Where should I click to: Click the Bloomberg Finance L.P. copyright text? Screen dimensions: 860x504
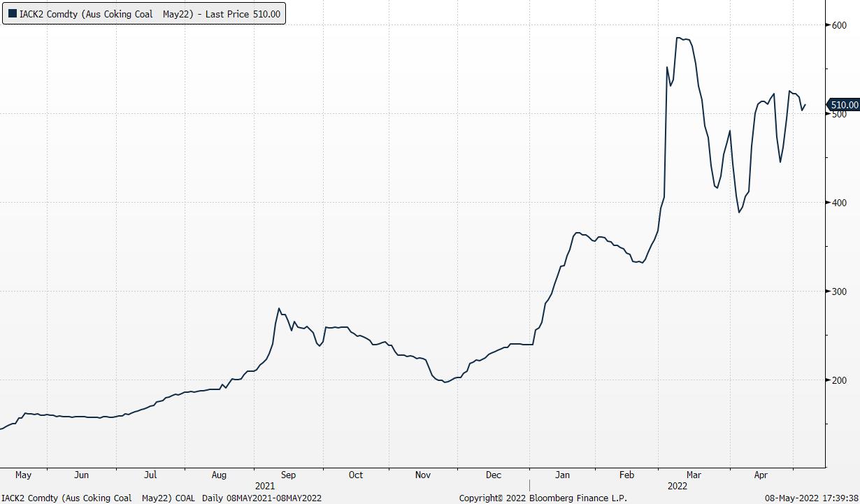click(x=543, y=498)
